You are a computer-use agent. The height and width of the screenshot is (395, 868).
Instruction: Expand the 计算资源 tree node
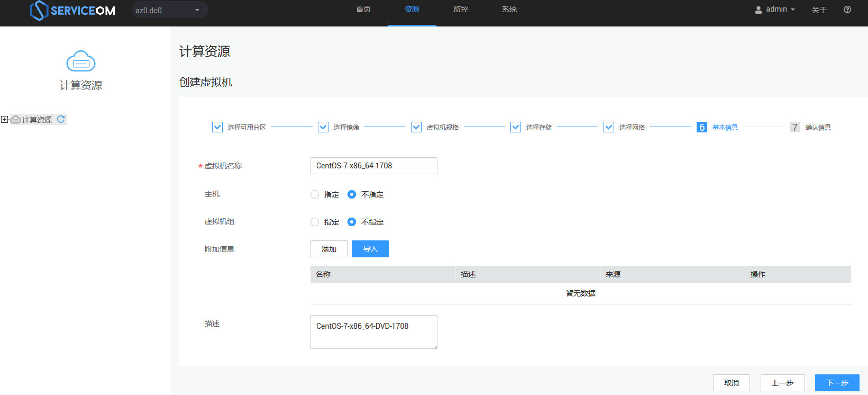click(x=4, y=120)
